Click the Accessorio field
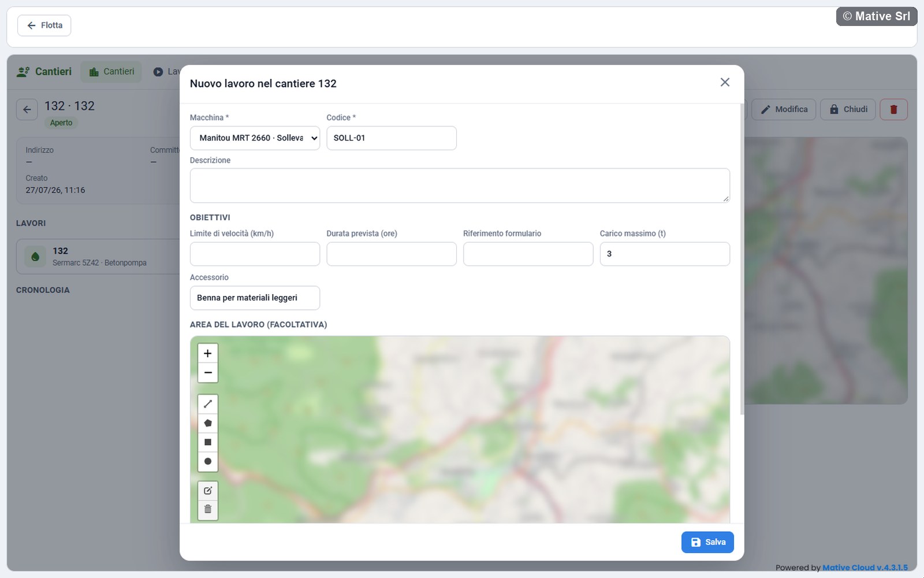924x578 pixels. [255, 298]
